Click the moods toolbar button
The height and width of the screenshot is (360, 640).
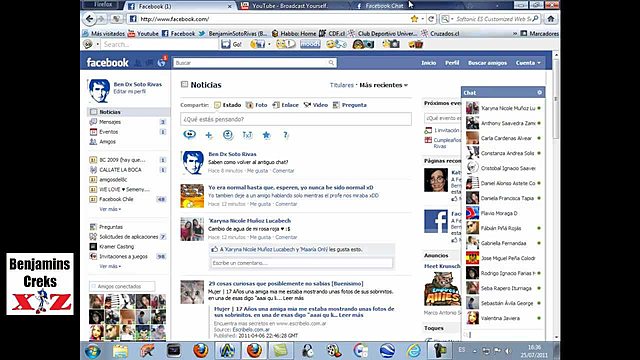pyautogui.click(x=310, y=44)
